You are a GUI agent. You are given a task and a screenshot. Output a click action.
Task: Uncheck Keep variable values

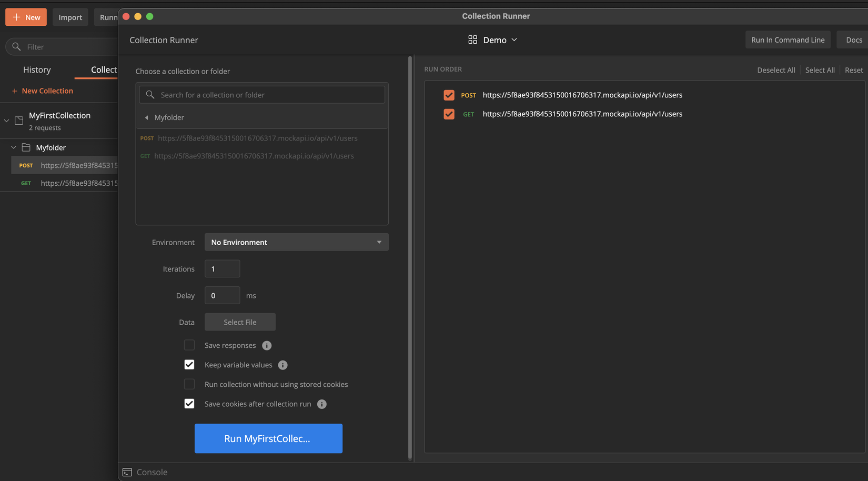tap(189, 365)
